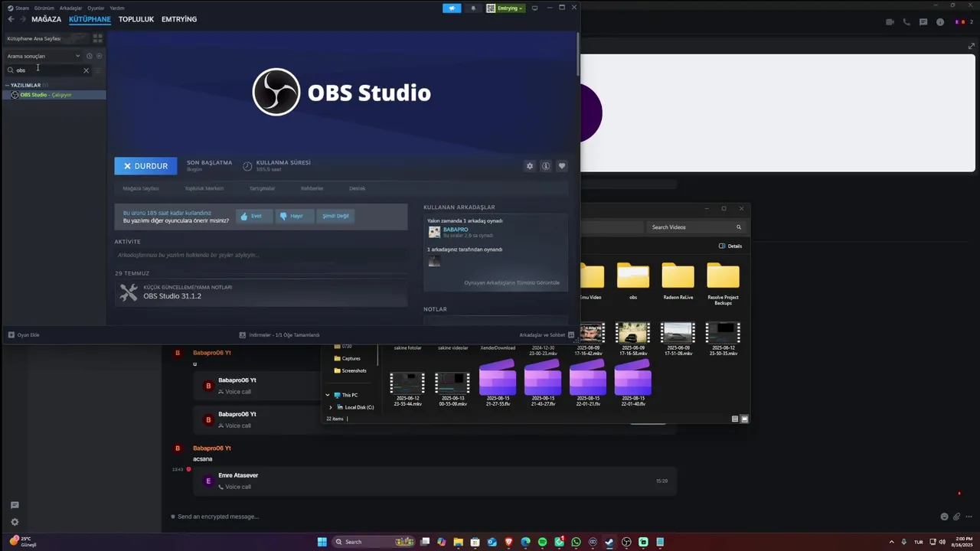Recommend software with Evet button
The width and height of the screenshot is (980, 551).
coord(253,216)
